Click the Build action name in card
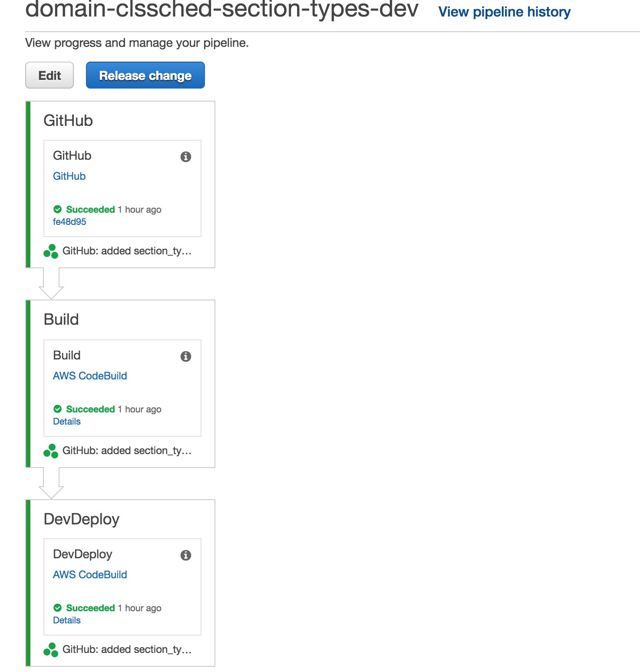Image resolution: width=640 pixels, height=672 pixels. 67,356
